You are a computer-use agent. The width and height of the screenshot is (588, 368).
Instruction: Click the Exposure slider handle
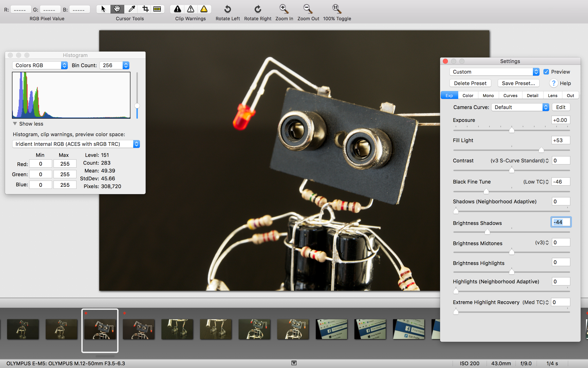[x=511, y=130]
